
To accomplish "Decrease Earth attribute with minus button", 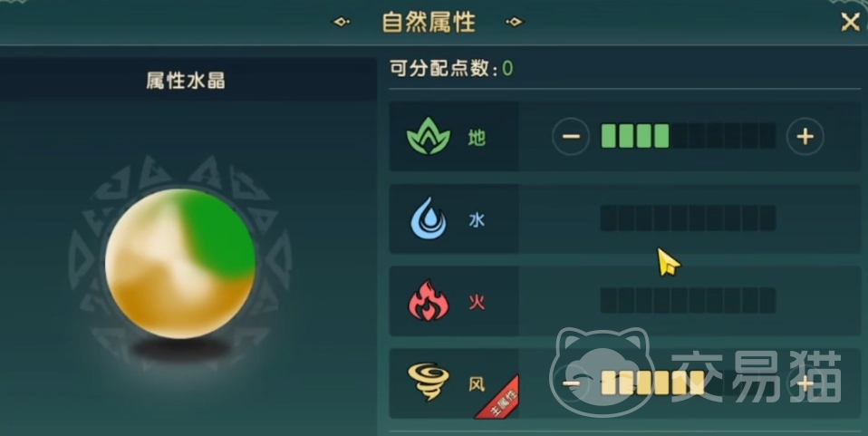I will click(571, 136).
